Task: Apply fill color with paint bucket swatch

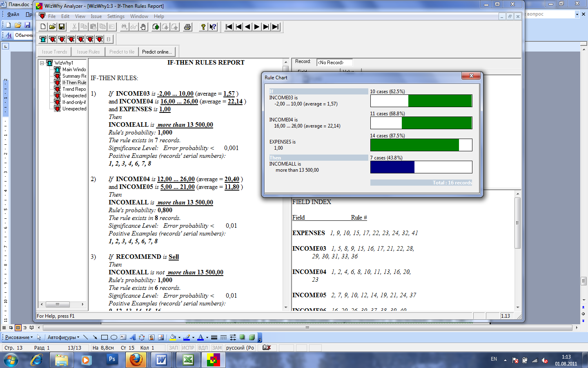Action: 173,337
